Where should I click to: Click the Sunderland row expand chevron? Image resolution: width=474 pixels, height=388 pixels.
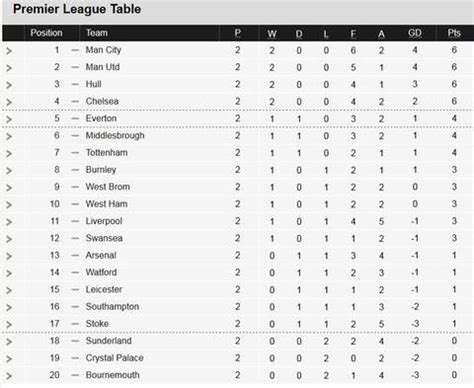point(9,342)
